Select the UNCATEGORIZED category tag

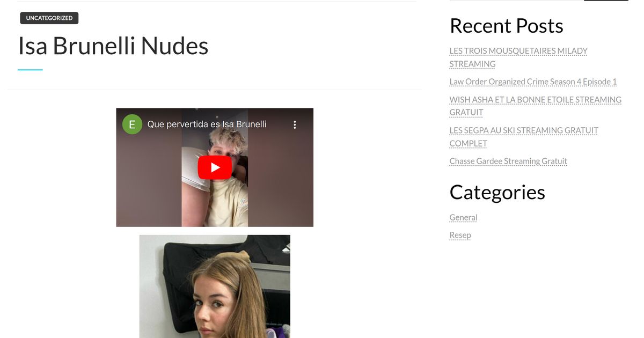point(49,18)
